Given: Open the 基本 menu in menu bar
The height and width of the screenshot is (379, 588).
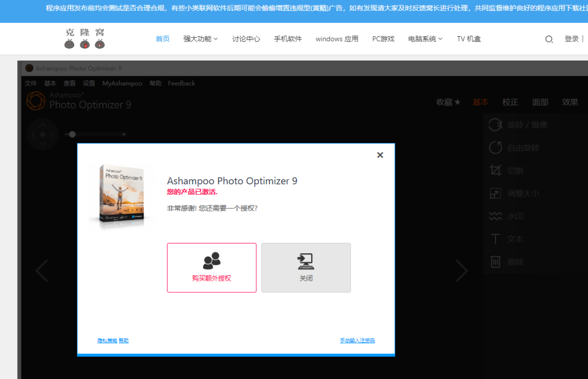Looking at the screenshot, I should (x=50, y=83).
